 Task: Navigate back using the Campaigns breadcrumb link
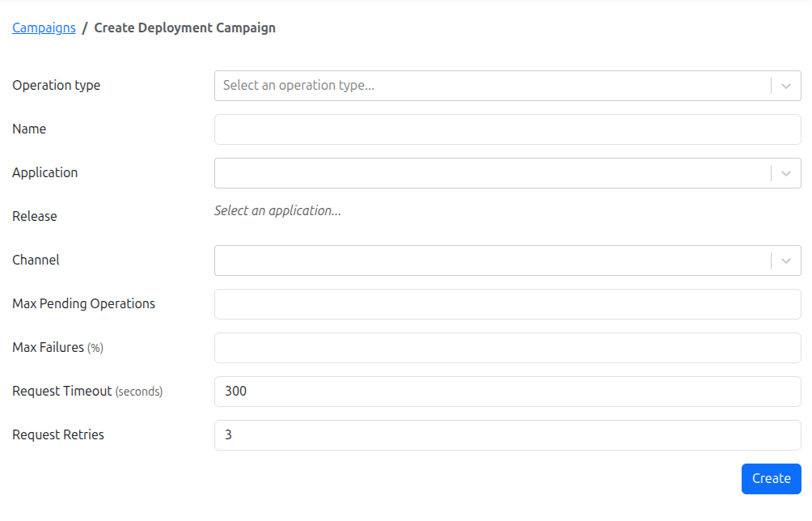tap(44, 28)
